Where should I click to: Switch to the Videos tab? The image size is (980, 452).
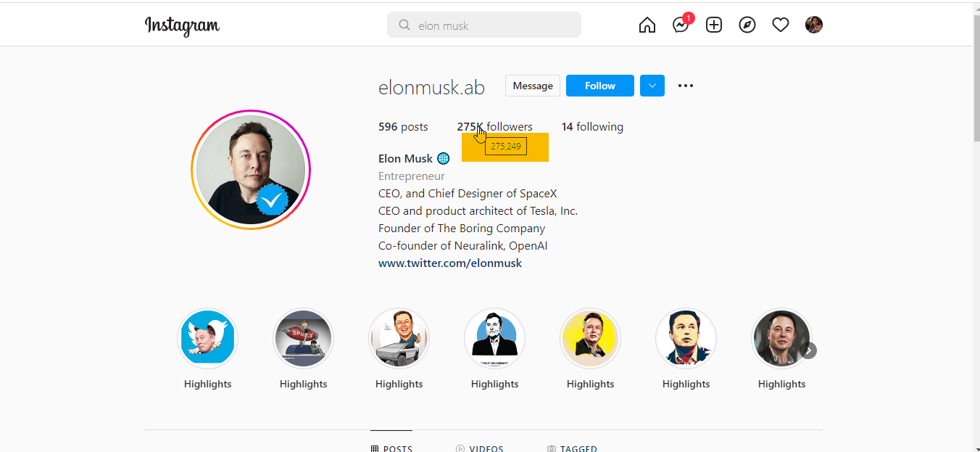pyautogui.click(x=480, y=448)
